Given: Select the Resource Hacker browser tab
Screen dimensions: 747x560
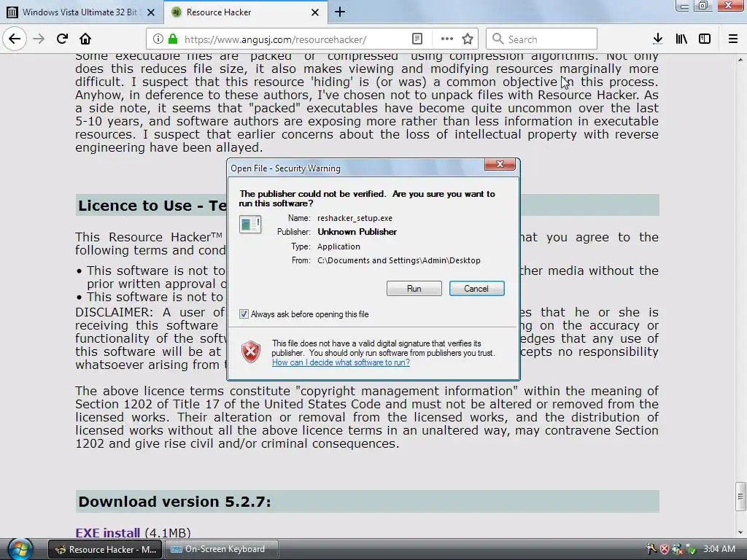Looking at the screenshot, I should (x=246, y=12).
